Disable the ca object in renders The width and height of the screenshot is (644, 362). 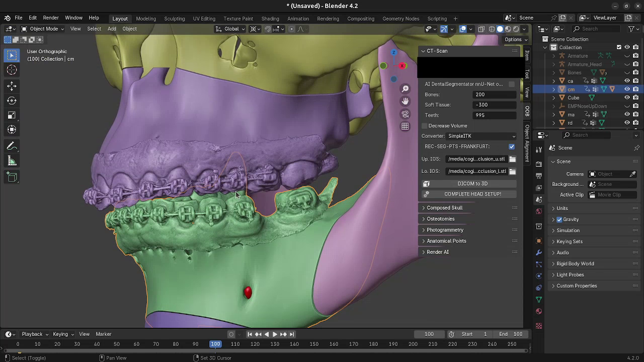point(635,81)
